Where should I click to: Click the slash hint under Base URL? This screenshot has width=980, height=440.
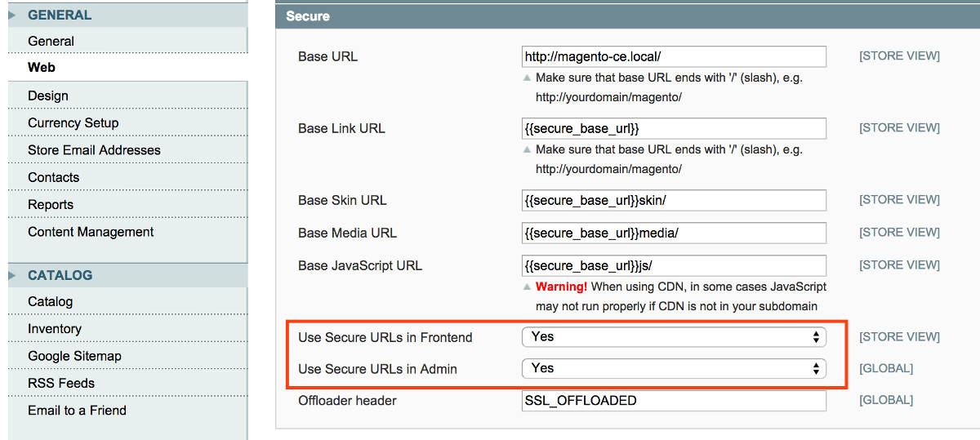(669, 87)
